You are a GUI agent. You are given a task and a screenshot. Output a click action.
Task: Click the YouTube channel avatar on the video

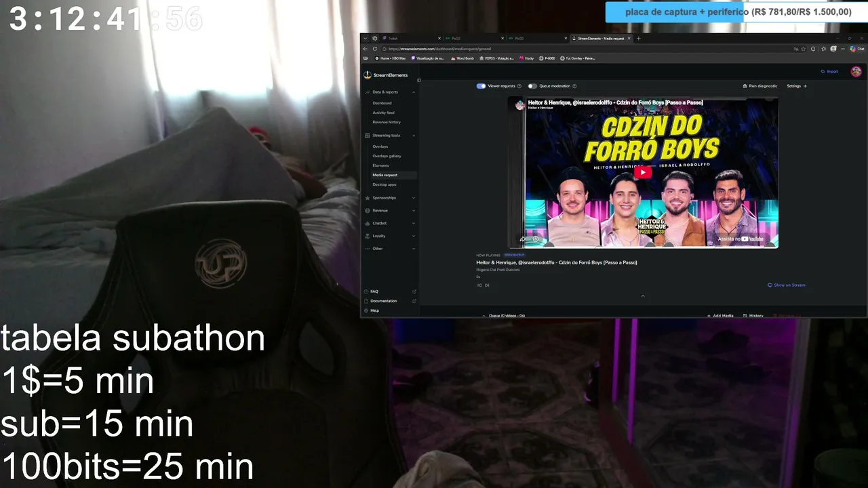pyautogui.click(x=520, y=105)
